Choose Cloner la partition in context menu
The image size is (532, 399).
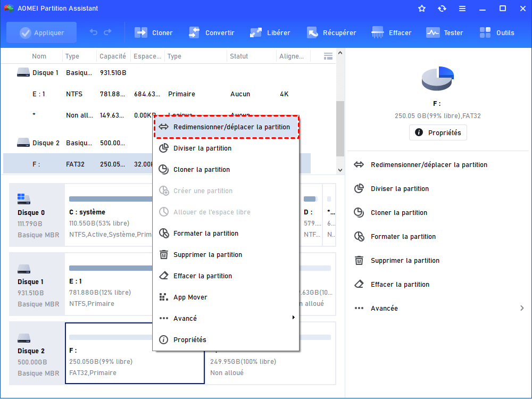226,170
